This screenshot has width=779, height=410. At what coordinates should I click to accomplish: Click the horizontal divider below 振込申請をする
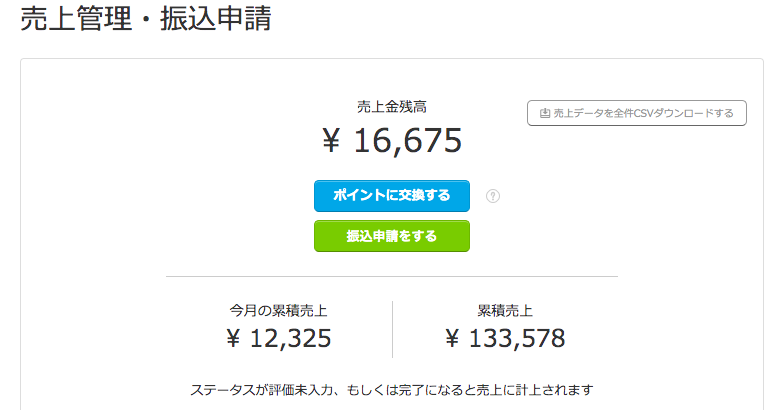coord(391,276)
